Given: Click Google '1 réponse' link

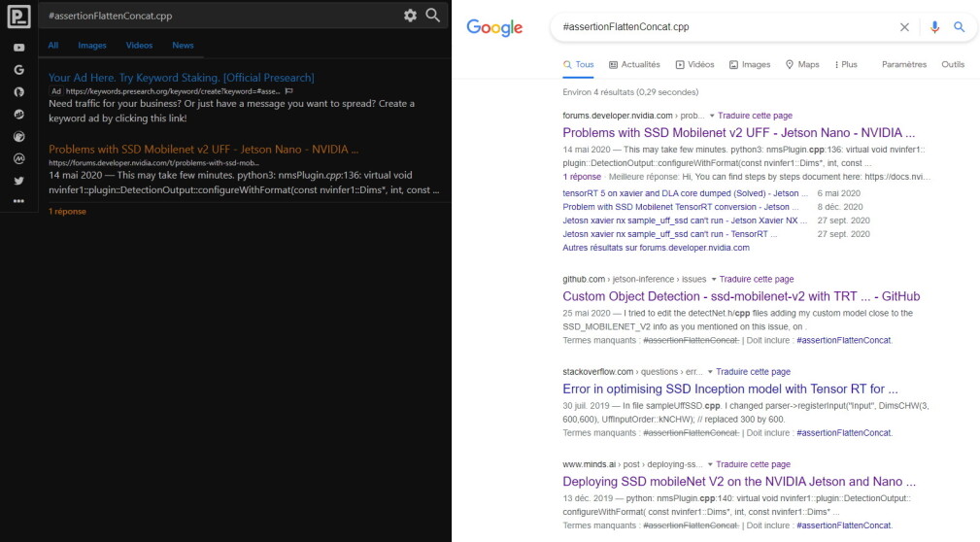Looking at the screenshot, I should pos(582,177).
